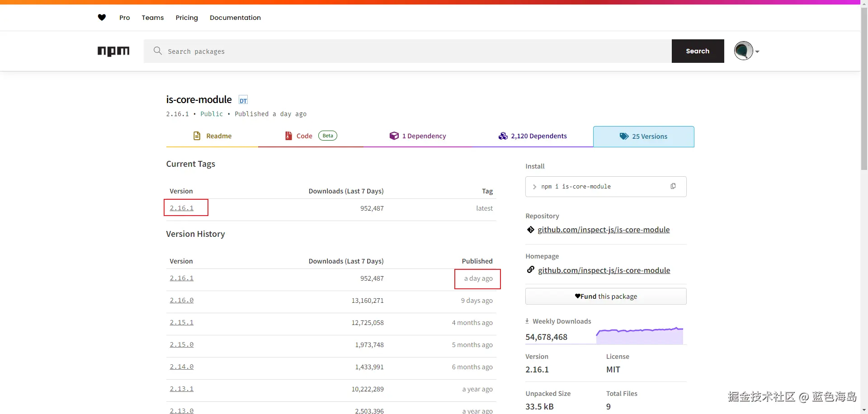Open version 2.15.0 link

tap(182, 344)
